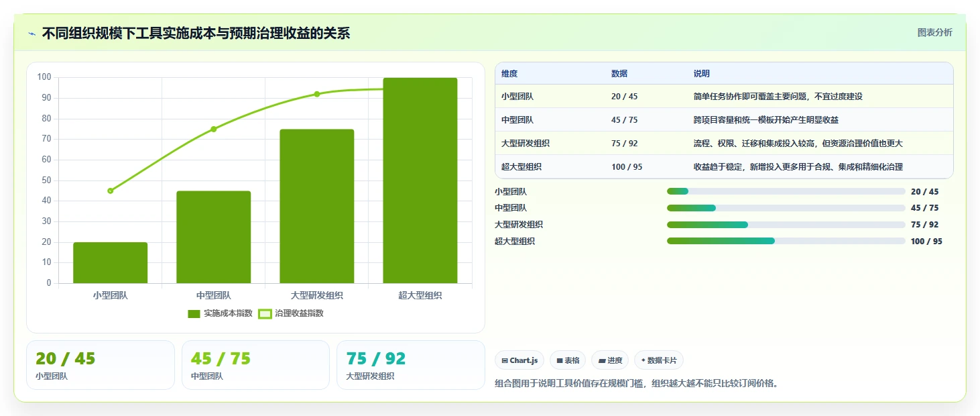Screen dimensions: 980x416
Task: Click the 超大型组织 bar in the chart
Action: click(420, 180)
